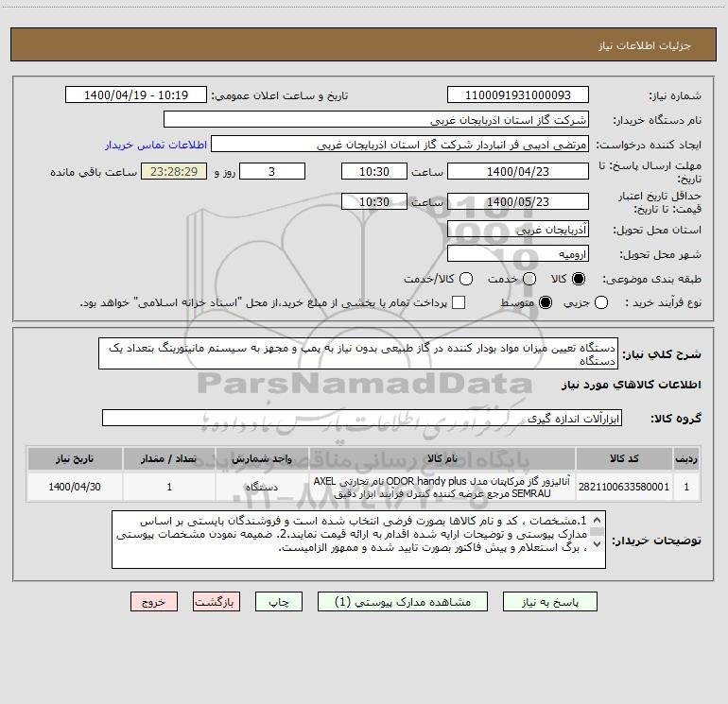Click the response deadline date 1400/04/23 field
Image resolution: width=728 pixels, height=704 pixels.
[518, 171]
